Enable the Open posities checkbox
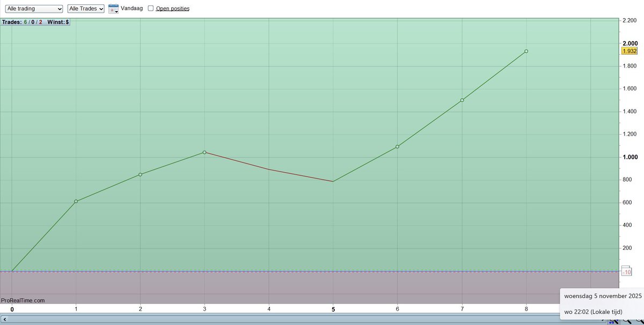The height and width of the screenshot is (325, 644). [x=151, y=8]
